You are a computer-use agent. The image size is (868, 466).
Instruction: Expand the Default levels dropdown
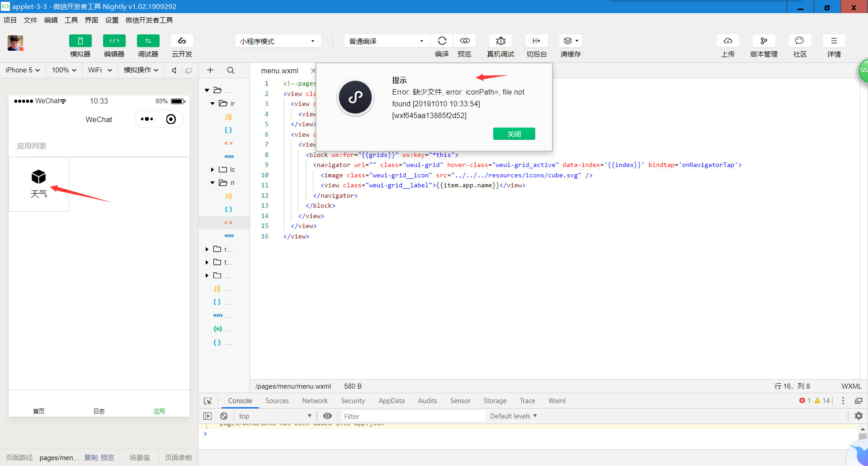(513, 416)
